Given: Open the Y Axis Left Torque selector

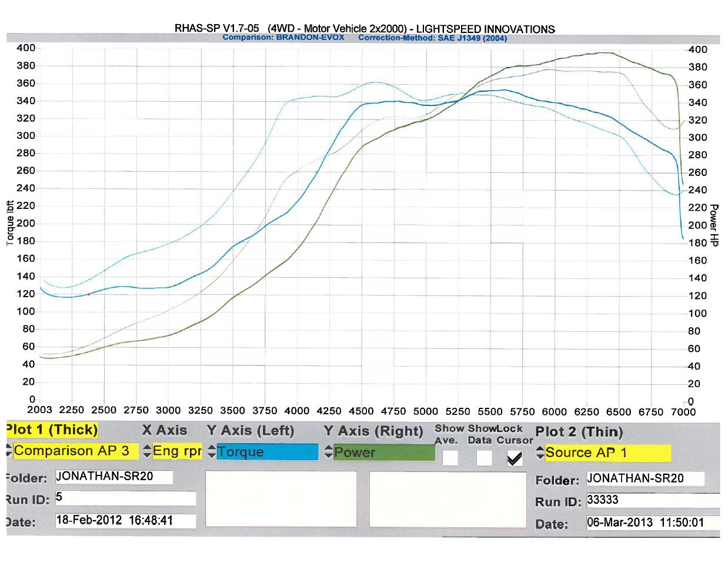Looking at the screenshot, I should 267,452.
